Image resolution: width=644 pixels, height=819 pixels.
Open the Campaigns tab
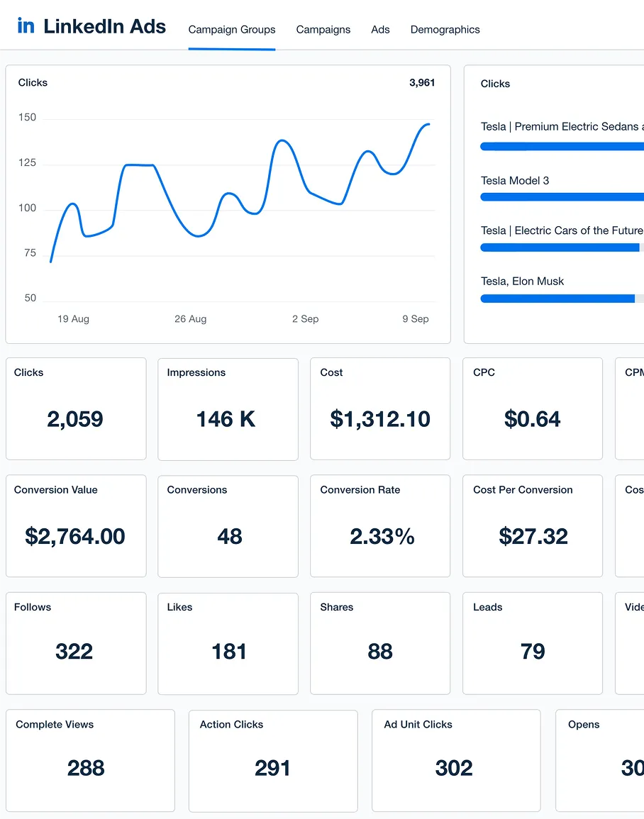point(323,30)
